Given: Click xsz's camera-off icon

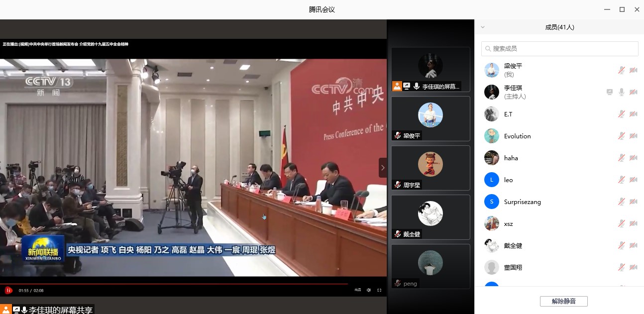Looking at the screenshot, I should click(x=634, y=223).
